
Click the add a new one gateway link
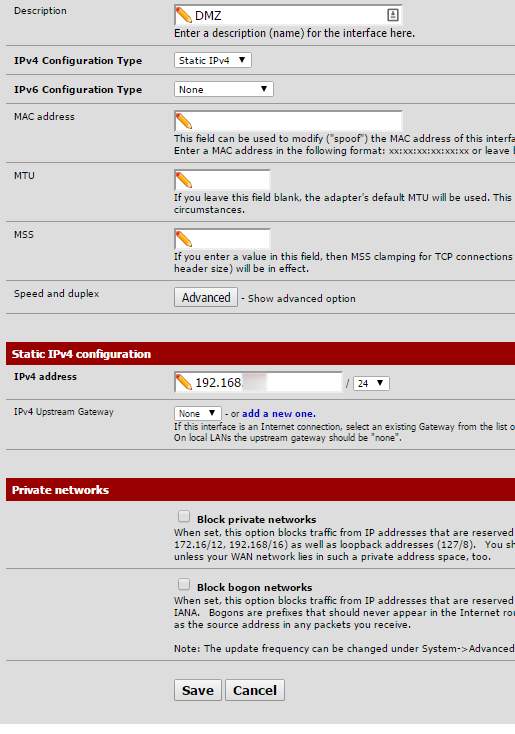pos(279,414)
